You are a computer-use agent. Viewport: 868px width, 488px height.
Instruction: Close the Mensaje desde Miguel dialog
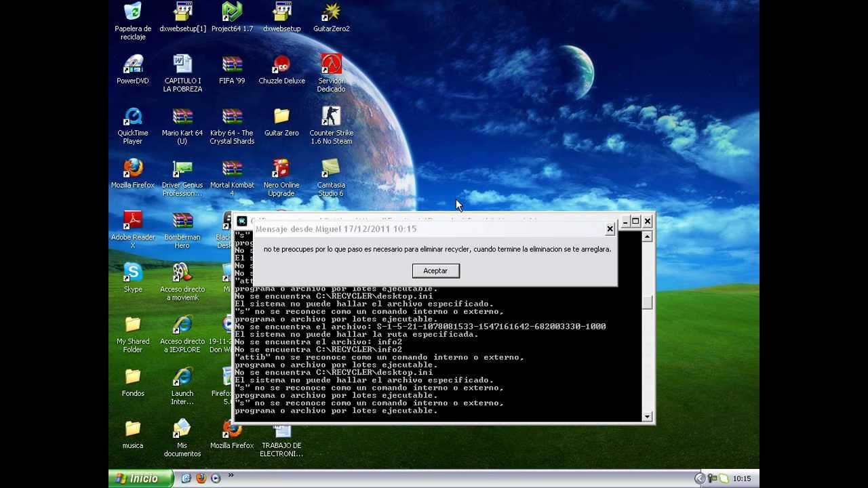click(x=610, y=229)
